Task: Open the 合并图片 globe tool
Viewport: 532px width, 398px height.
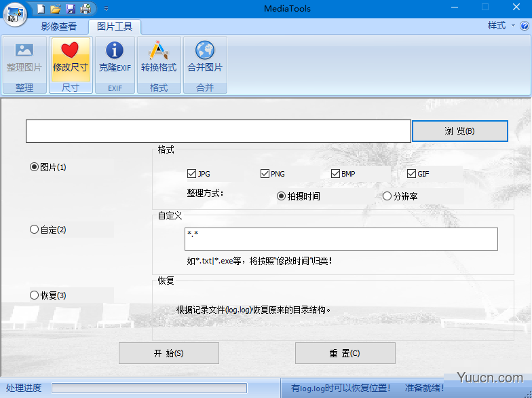Action: (x=205, y=60)
